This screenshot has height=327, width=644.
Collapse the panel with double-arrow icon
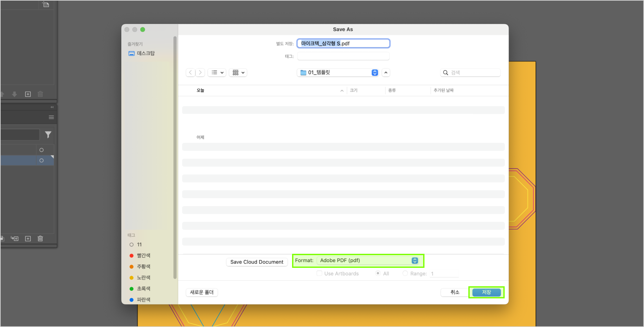52,107
